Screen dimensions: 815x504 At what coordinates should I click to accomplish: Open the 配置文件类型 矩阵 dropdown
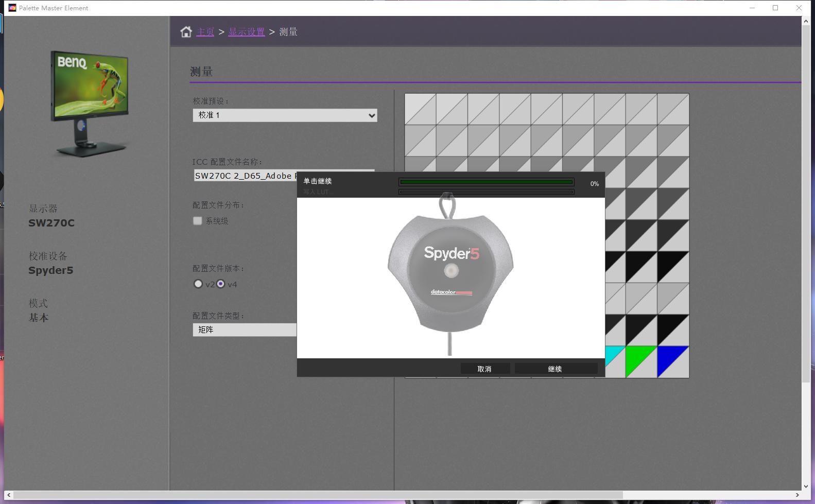click(245, 330)
